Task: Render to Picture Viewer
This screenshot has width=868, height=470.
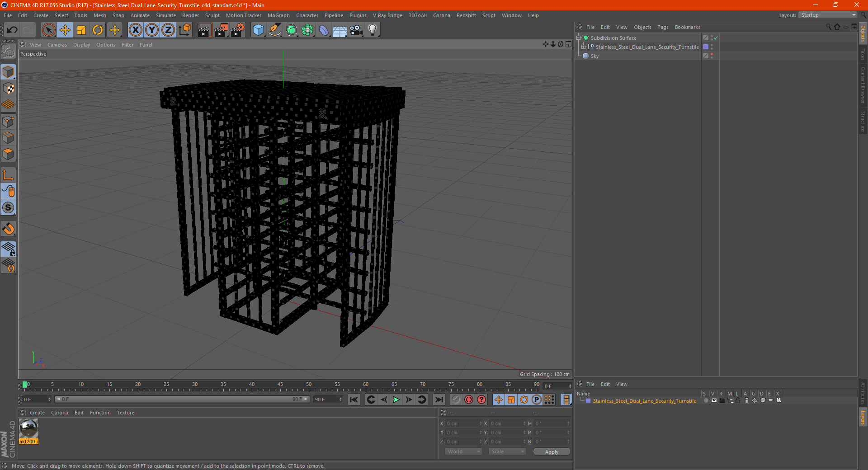Action: click(221, 30)
